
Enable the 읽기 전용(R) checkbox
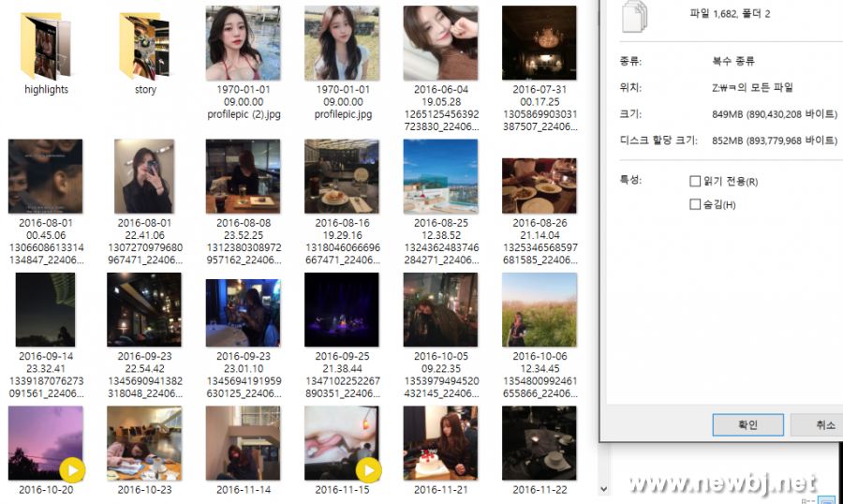pyautogui.click(x=695, y=182)
